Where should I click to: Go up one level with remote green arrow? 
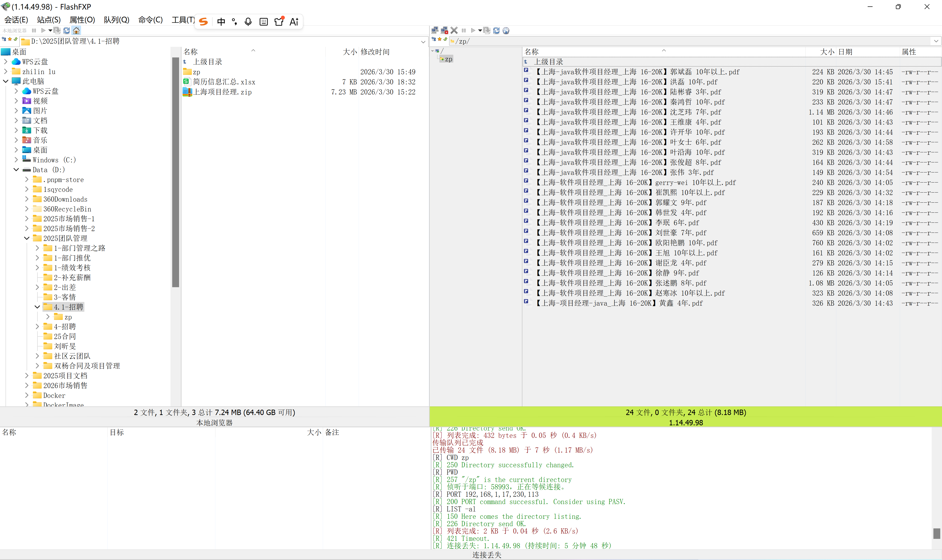pos(445,39)
